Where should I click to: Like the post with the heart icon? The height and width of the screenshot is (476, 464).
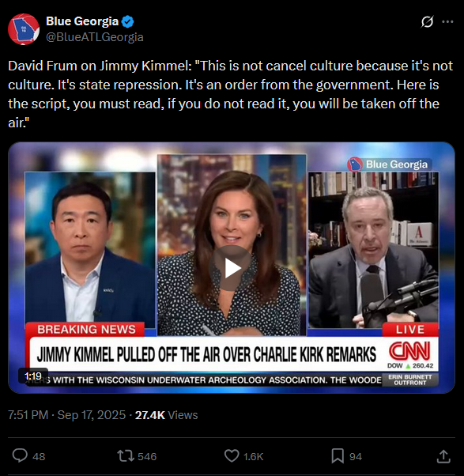pyautogui.click(x=232, y=456)
